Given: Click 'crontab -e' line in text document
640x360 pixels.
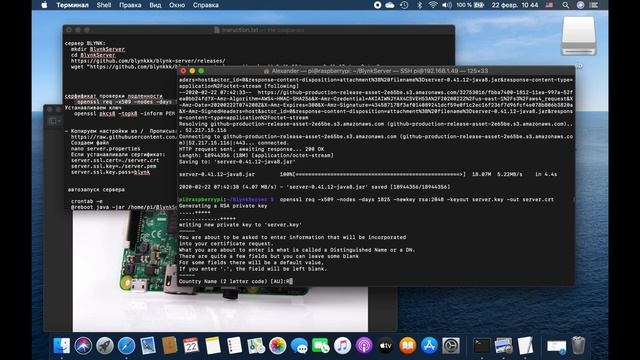Looking at the screenshot, I should coord(87,201).
